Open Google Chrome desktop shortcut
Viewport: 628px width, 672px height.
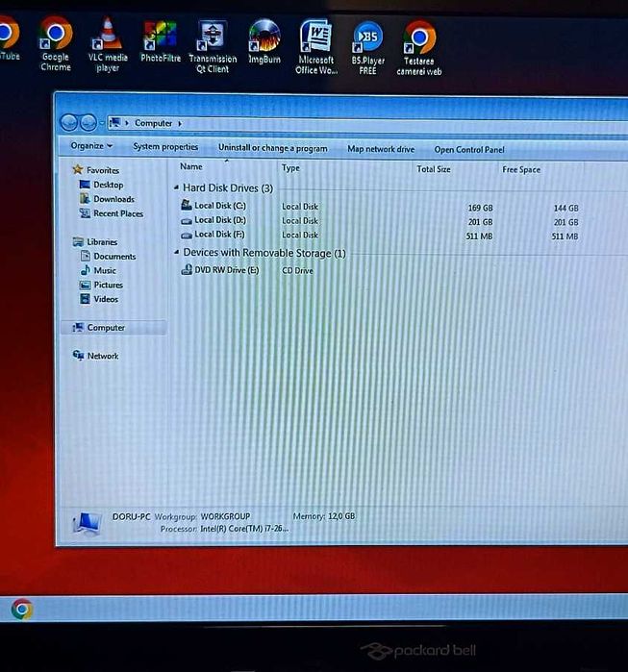click(x=56, y=43)
